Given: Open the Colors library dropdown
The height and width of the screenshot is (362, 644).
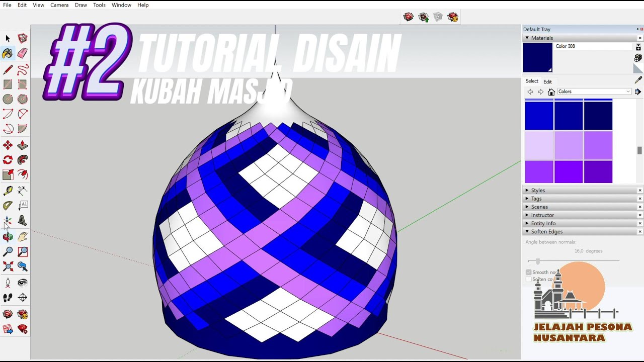Looking at the screenshot, I should pyautogui.click(x=594, y=92).
